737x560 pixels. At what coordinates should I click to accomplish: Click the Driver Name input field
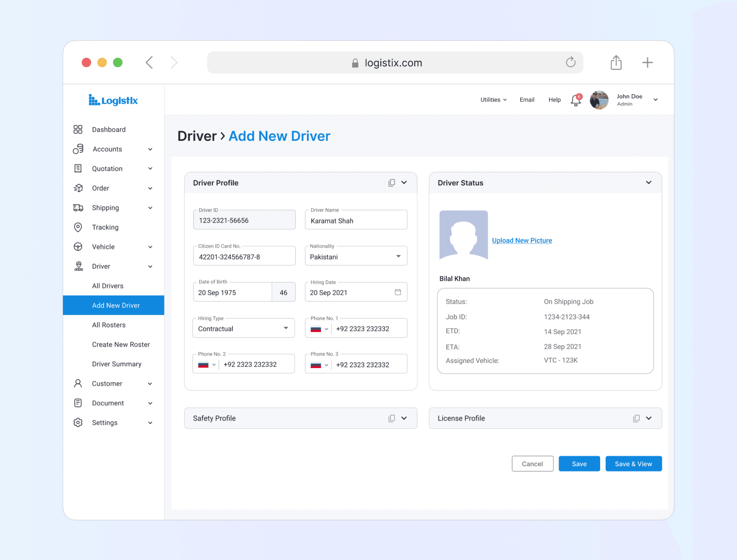pyautogui.click(x=356, y=221)
